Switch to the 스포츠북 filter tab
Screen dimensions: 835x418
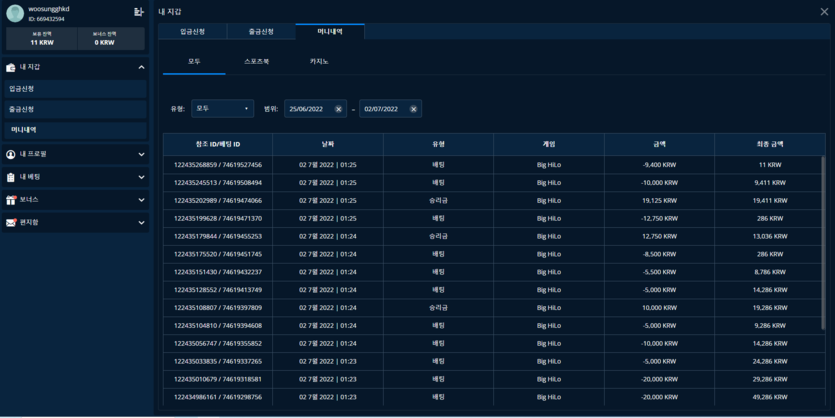(257, 62)
